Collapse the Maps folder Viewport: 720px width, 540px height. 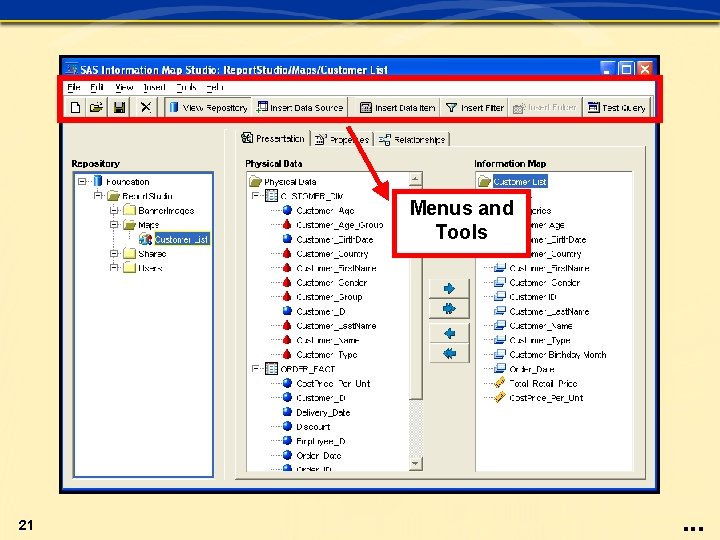[x=113, y=225]
